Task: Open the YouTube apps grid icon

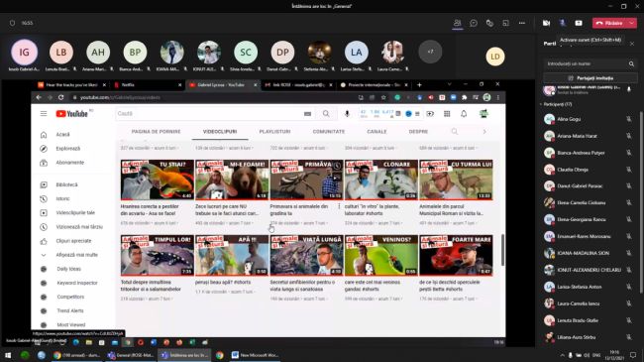Action: click(x=447, y=113)
